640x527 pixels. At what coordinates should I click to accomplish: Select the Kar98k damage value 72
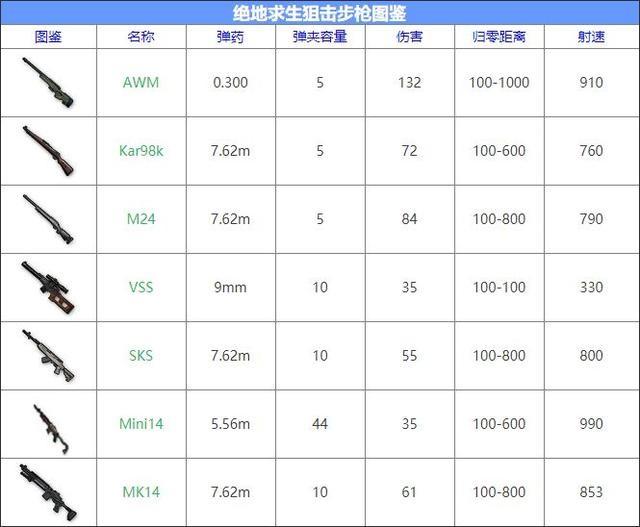409,151
